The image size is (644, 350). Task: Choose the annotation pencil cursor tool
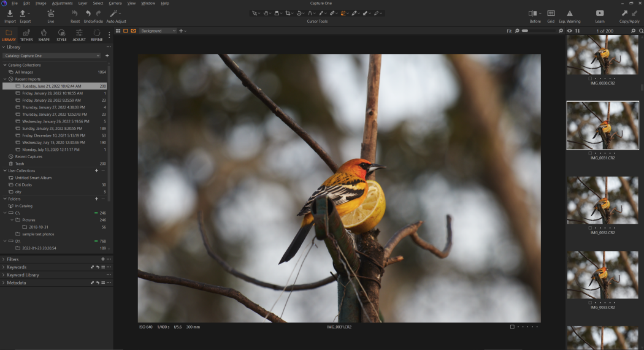376,13
